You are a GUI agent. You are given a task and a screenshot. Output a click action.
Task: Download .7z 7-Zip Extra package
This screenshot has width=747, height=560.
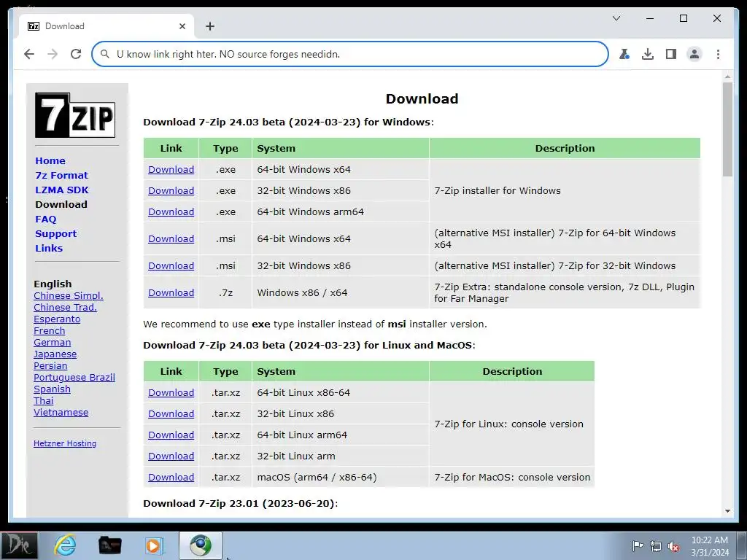click(171, 293)
